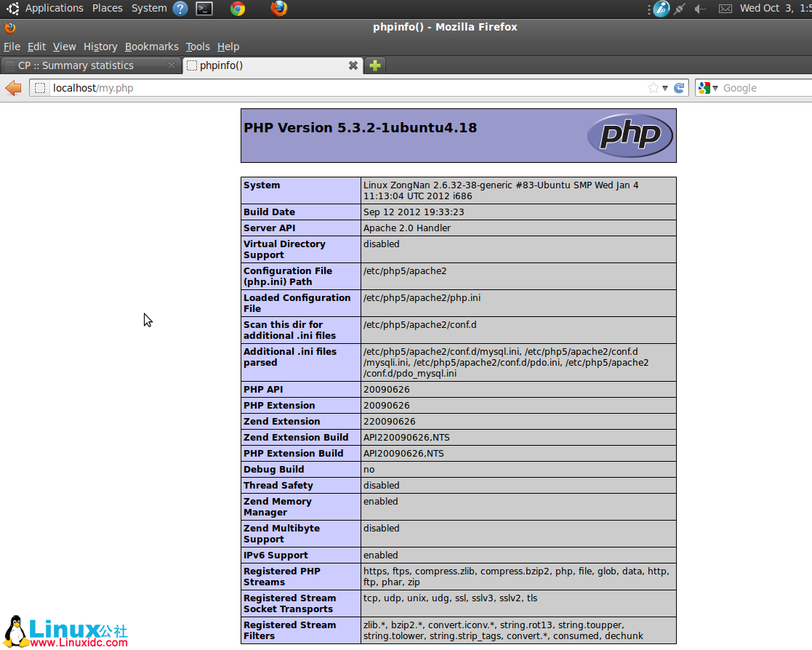Open the mail envelope indicator
This screenshot has width=812, height=650.
tap(725, 8)
